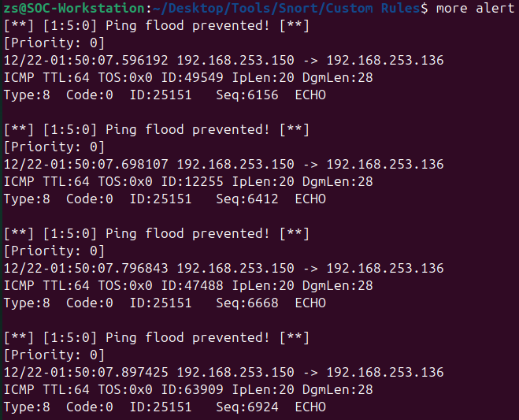Image resolution: width=519 pixels, height=420 pixels.
Task: Click the IP ID:63909 field
Action: (192, 390)
